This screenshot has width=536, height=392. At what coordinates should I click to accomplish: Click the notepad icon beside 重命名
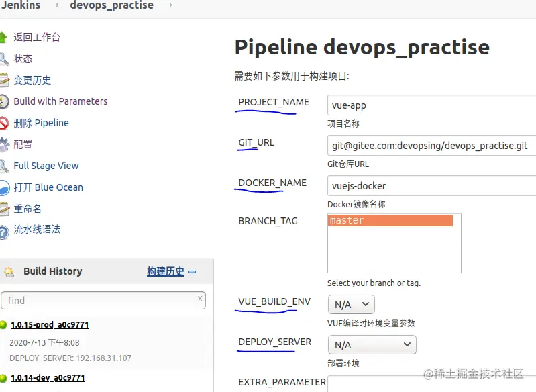click(x=4, y=209)
